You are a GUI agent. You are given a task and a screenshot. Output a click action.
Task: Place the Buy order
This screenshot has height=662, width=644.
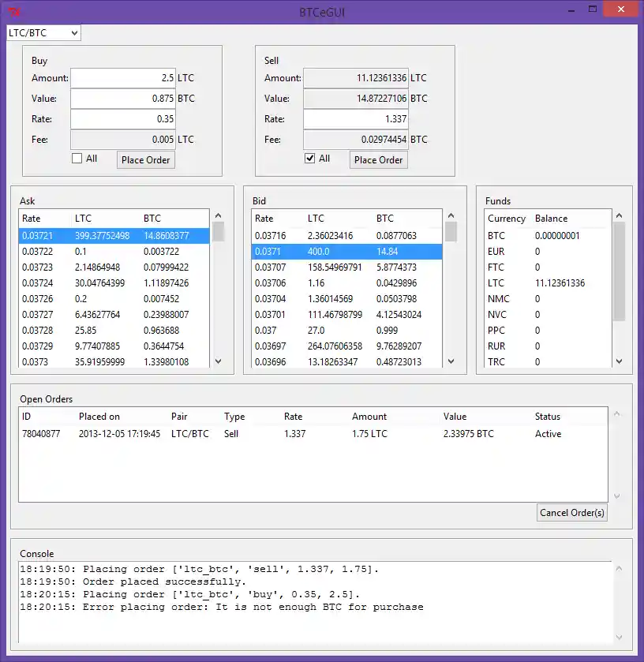[146, 159]
